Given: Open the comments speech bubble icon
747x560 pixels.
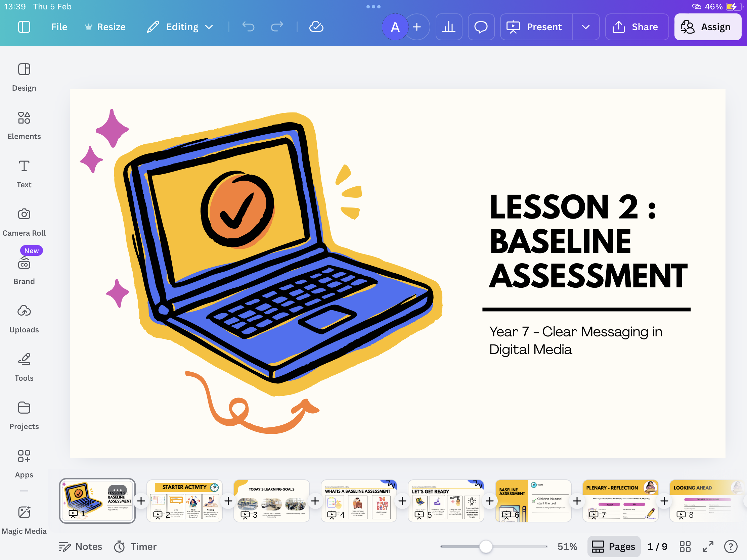Looking at the screenshot, I should [x=481, y=27].
